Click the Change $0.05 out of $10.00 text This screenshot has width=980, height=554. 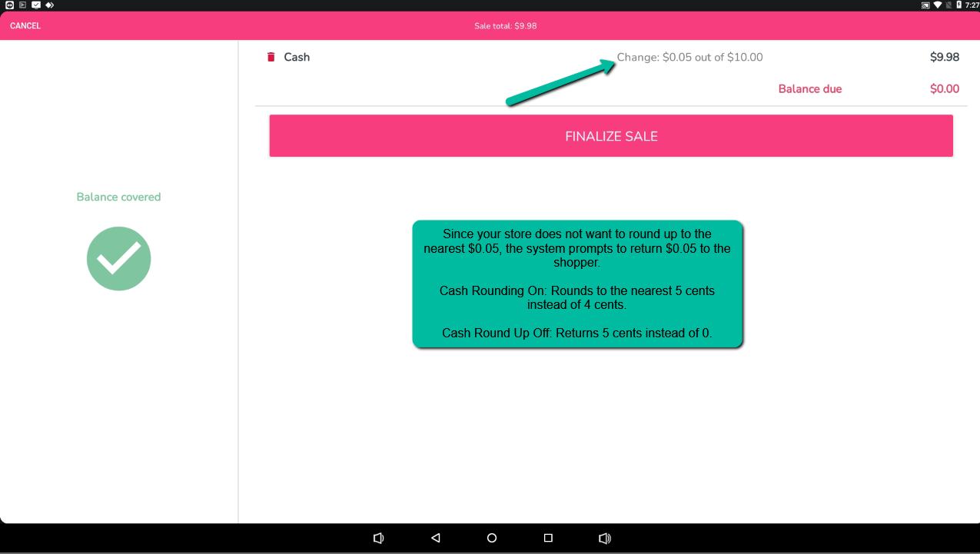(689, 57)
